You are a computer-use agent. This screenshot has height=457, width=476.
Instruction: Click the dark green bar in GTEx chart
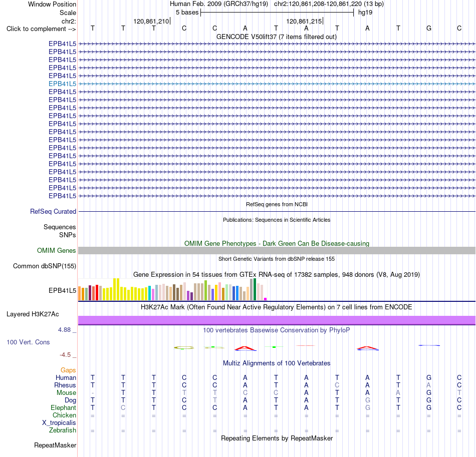[255, 289]
